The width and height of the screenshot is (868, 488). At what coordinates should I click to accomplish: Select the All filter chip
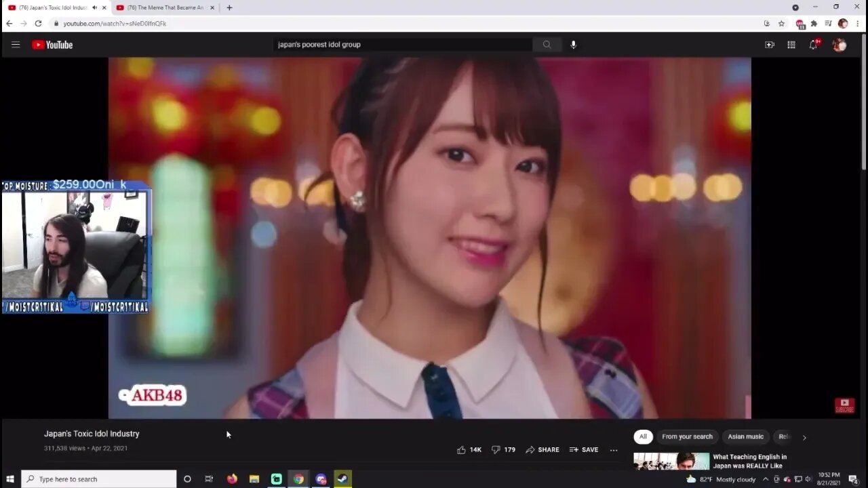tap(643, 436)
